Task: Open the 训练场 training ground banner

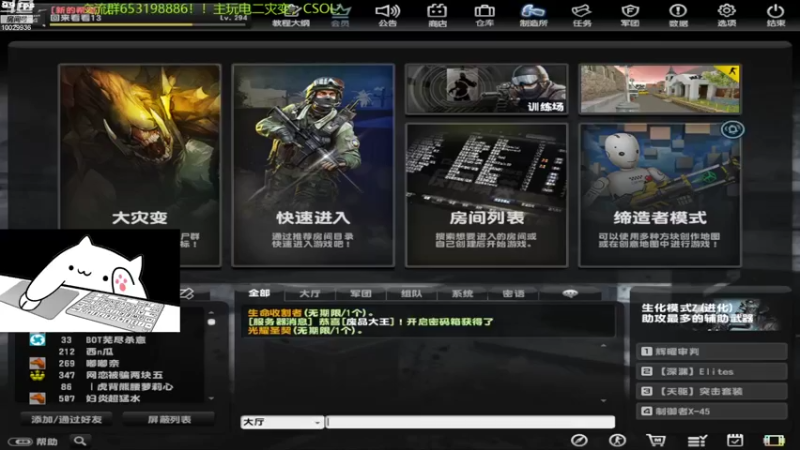Action: (486, 89)
